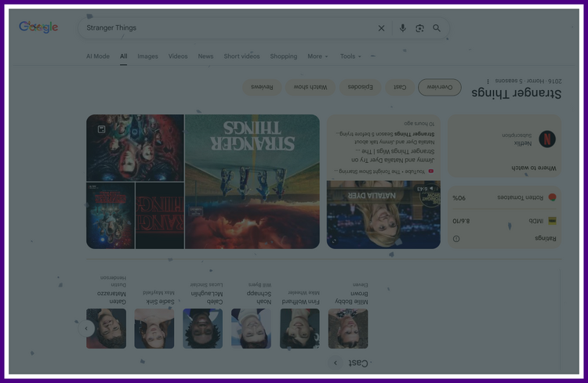Click the Rotten Tomatoes tomato icon
The height and width of the screenshot is (383, 588).
[553, 197]
